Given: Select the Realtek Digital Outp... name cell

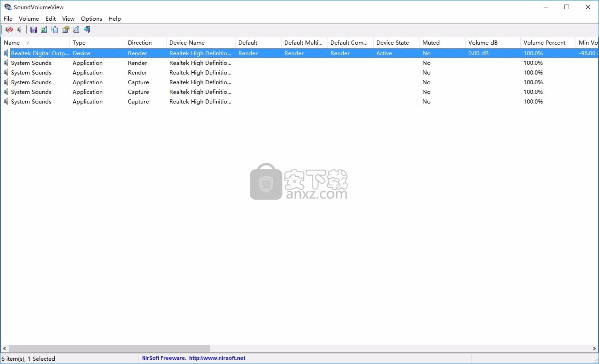Looking at the screenshot, I should [x=40, y=53].
